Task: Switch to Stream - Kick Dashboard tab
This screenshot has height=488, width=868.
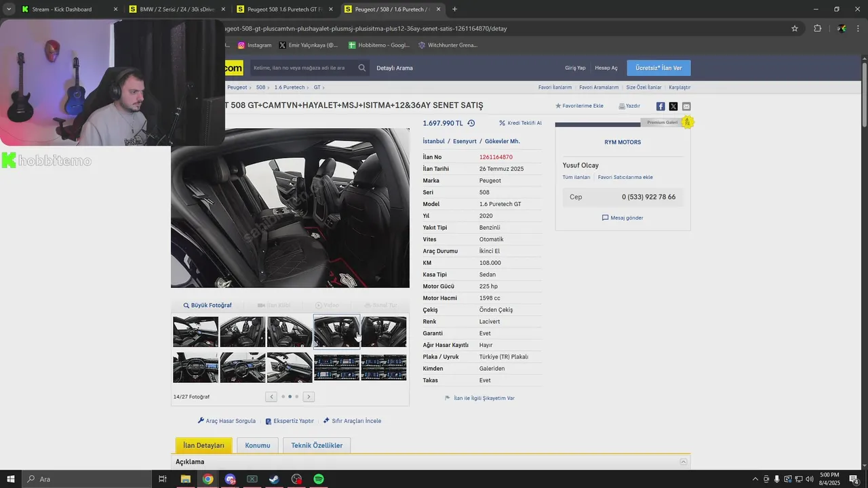Action: (69, 9)
